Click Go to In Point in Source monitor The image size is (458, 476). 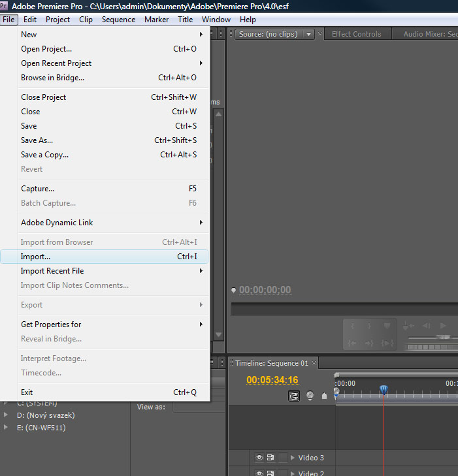click(x=353, y=343)
